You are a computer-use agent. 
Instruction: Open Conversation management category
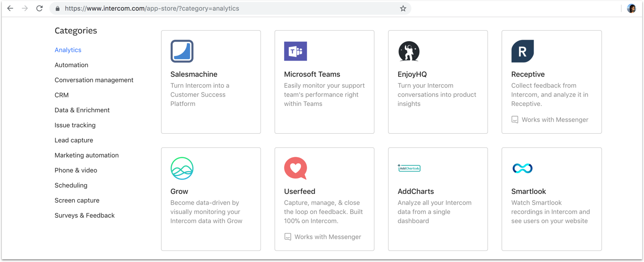tap(94, 80)
